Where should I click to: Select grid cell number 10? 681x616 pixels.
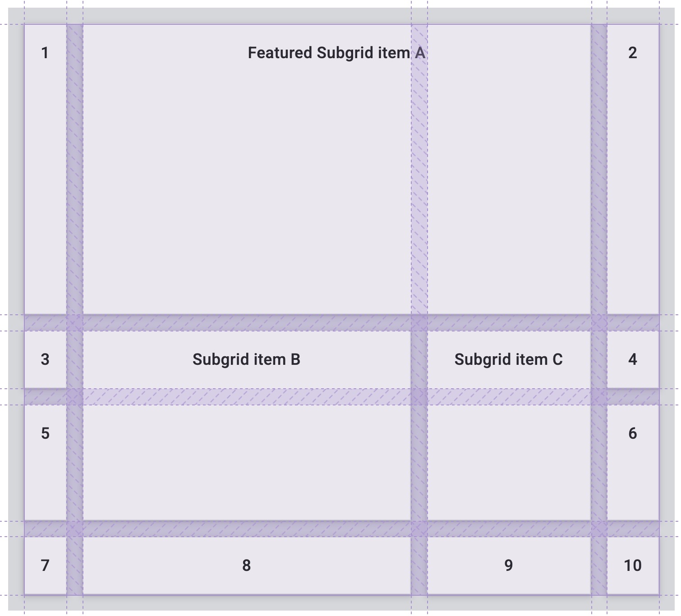click(632, 565)
